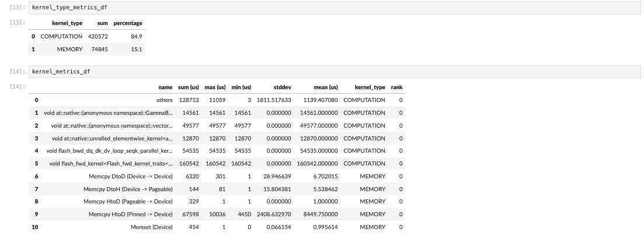Select the GammaB... kernel name cell
Viewport: 644px width, 239px height.
(x=109, y=113)
